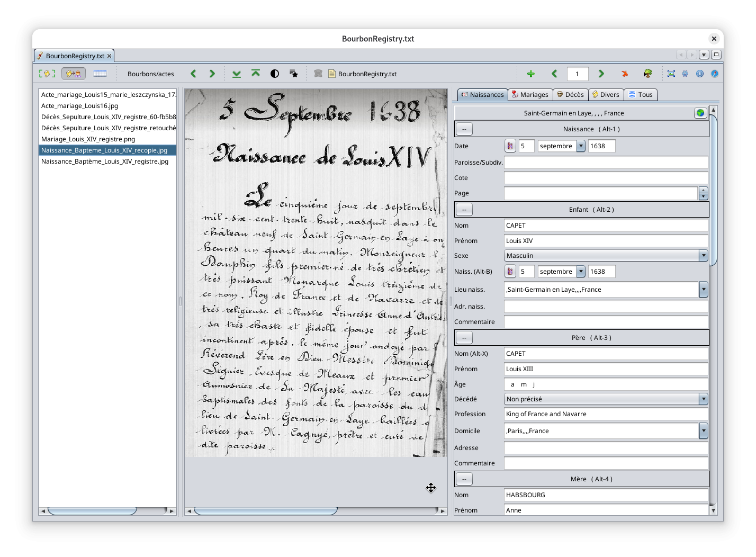This screenshot has width=756, height=557.
Task: Open the Lieu naiss. dropdown arrow
Action: (x=704, y=289)
